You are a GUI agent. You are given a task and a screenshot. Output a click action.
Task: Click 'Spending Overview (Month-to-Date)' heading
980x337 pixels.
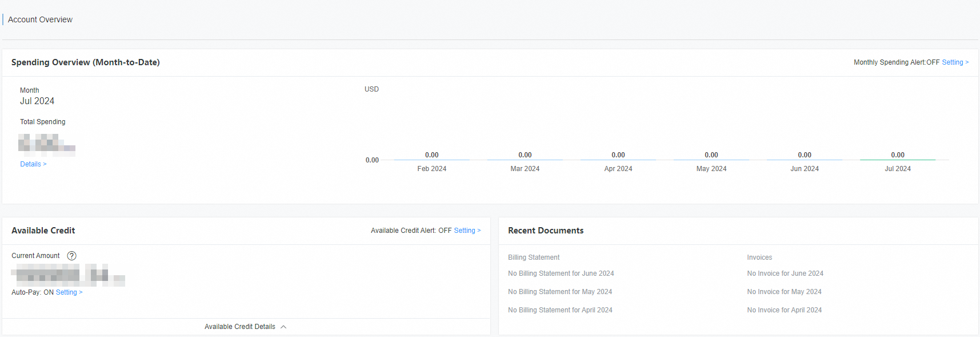(86, 62)
